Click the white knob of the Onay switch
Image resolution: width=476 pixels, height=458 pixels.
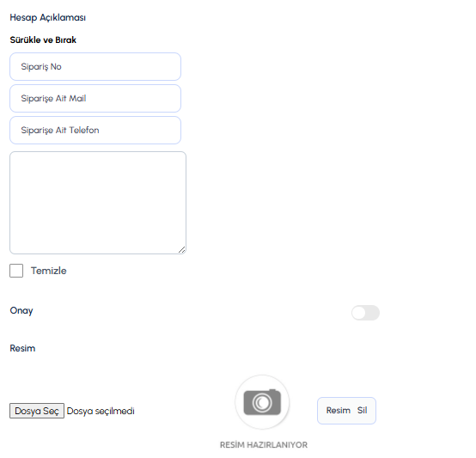pyautogui.click(x=359, y=313)
